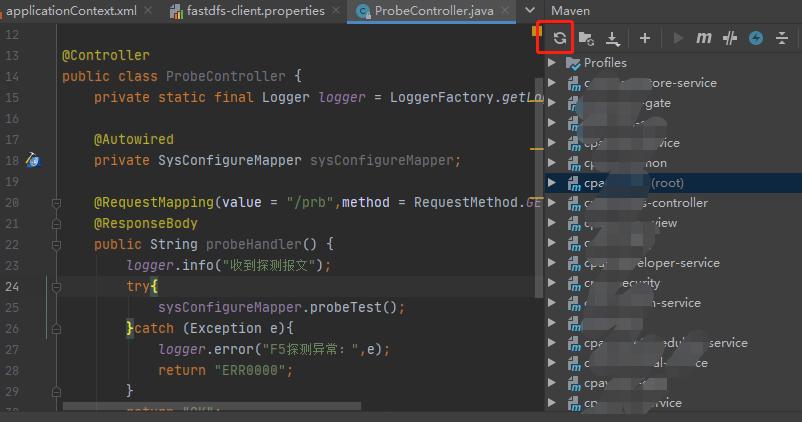Click Maven module icon beside 'n-service'
The width and height of the screenshot is (802, 422).
click(x=574, y=303)
